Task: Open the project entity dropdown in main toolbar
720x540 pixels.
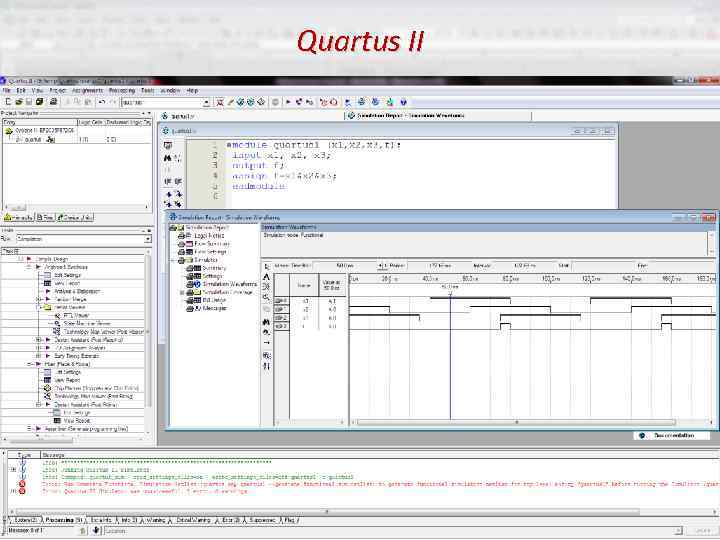Action: coord(207,102)
